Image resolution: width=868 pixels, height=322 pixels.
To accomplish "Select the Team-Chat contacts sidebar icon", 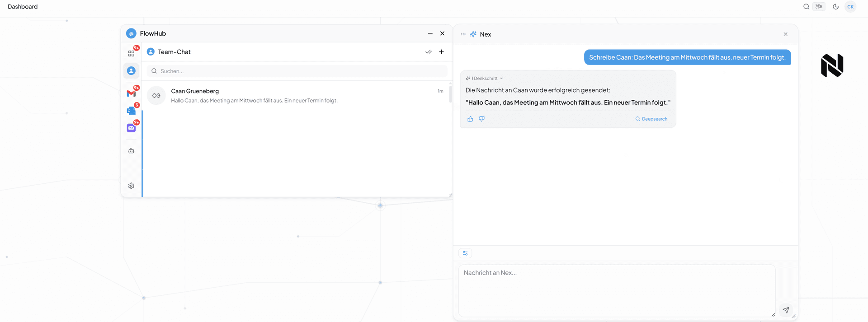I will coord(131,71).
